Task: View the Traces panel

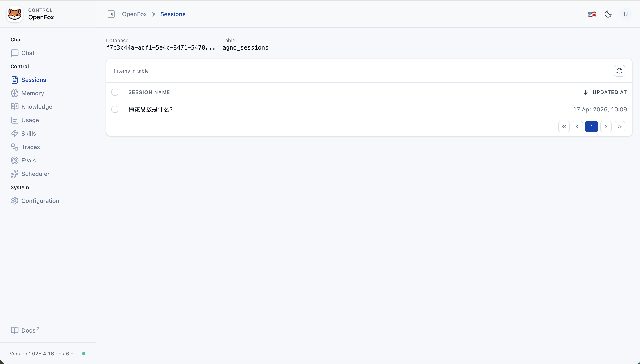Action: [x=30, y=147]
